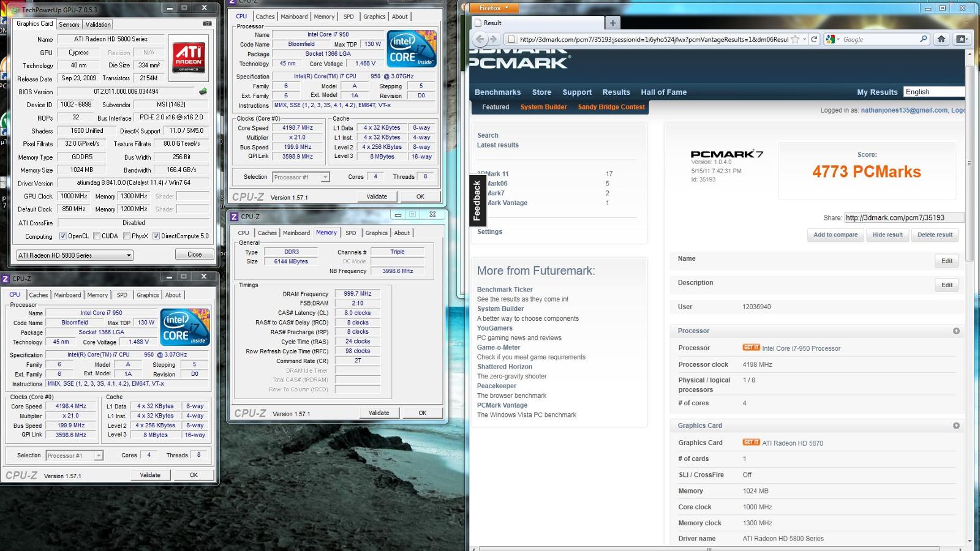Click the Share URL field
980x551 pixels.
tap(904, 217)
